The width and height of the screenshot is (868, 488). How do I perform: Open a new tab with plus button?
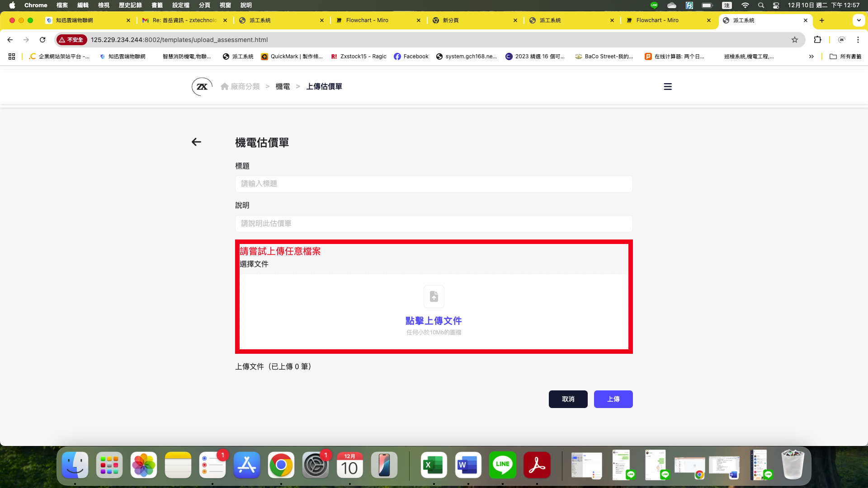[x=822, y=20]
